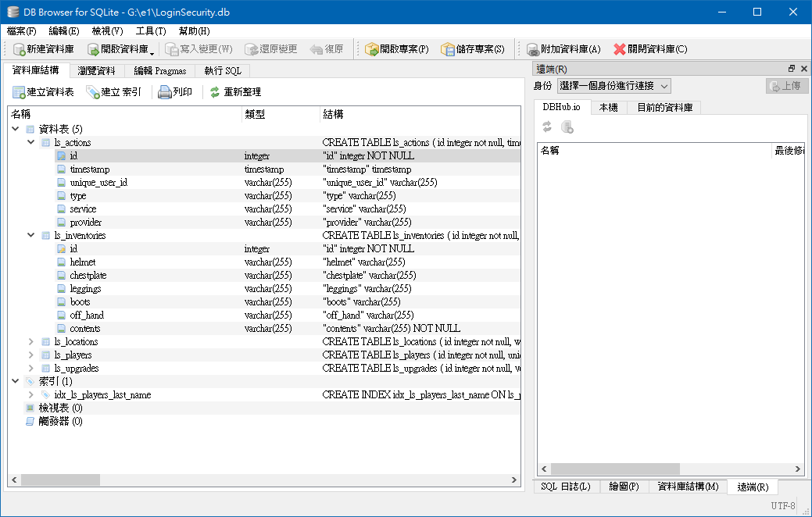This screenshot has height=517, width=812.
Task: Click the 新建資料庫 new database icon
Action: pyautogui.click(x=20, y=49)
